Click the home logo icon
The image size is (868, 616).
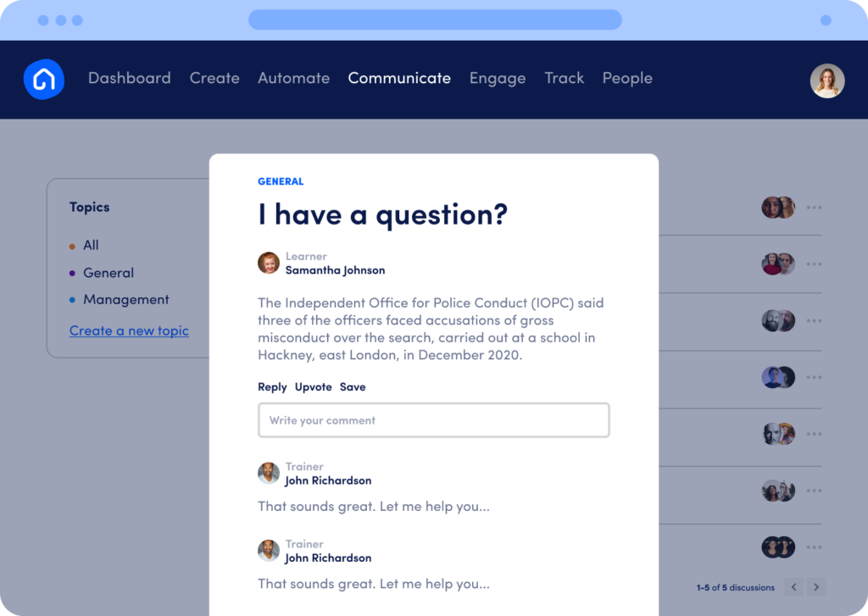[x=44, y=80]
